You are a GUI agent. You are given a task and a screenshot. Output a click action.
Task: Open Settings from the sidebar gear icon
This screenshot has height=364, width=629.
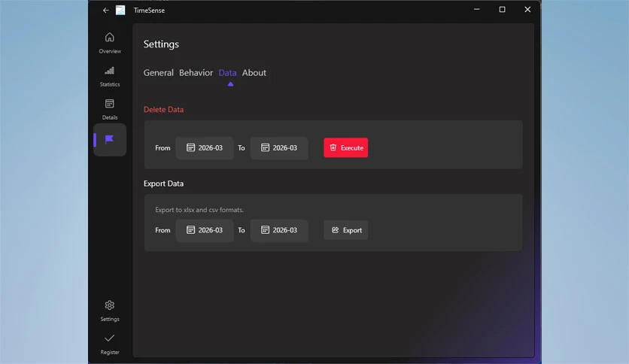click(110, 311)
